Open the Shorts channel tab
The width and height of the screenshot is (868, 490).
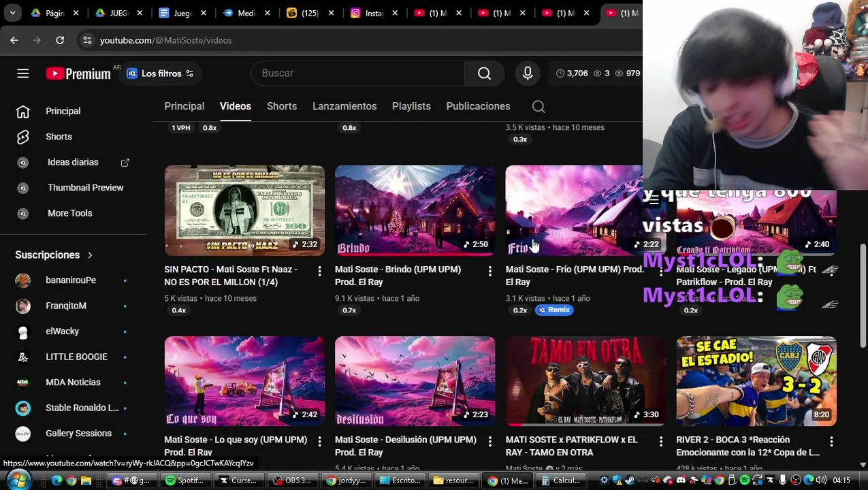click(282, 106)
